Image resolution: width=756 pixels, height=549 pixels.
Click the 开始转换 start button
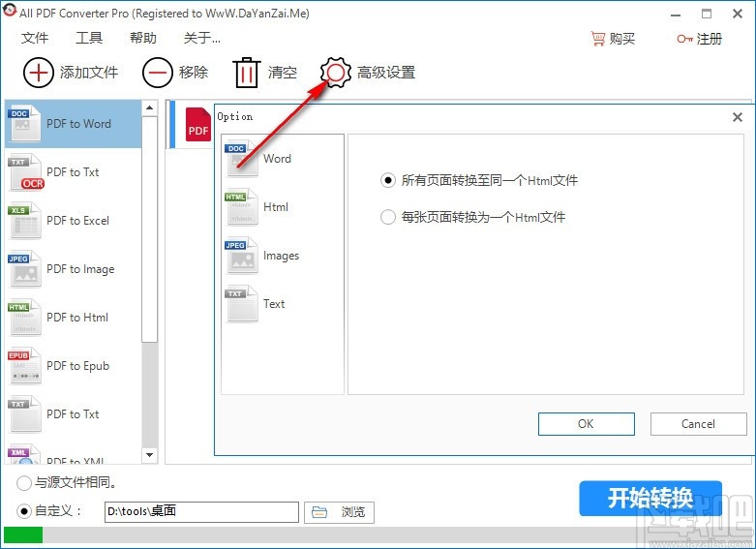pos(650,499)
